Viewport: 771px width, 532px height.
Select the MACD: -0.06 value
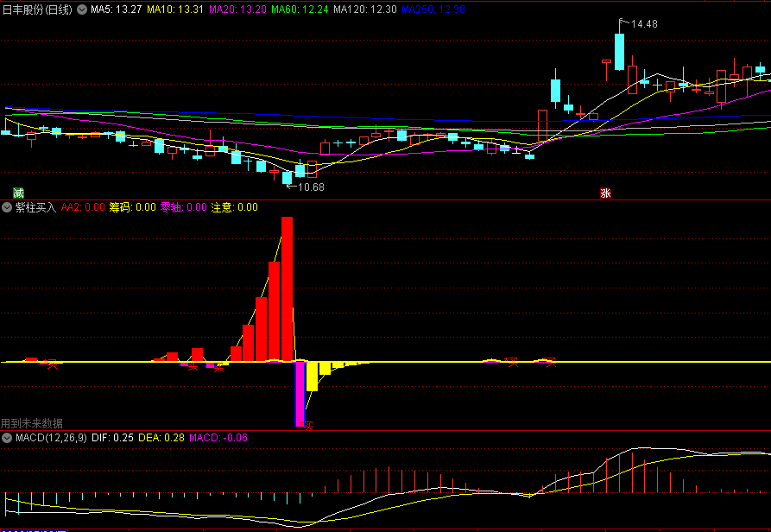pos(218,438)
